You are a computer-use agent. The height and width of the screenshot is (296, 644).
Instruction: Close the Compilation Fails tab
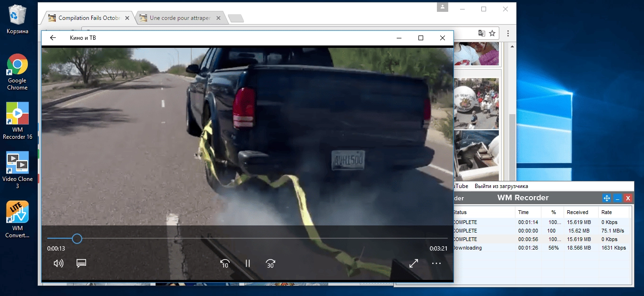[x=127, y=18]
